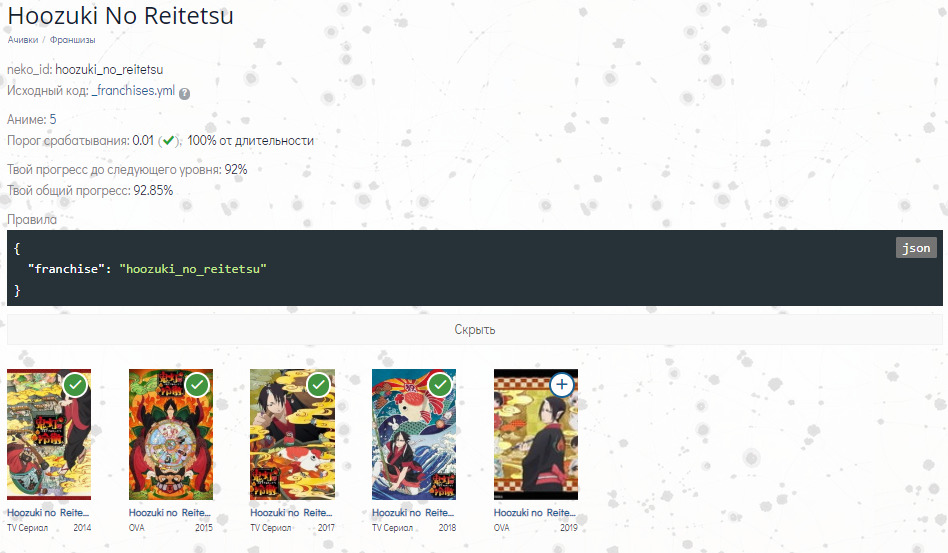Open the 2018 TV series poster thumbnail
948x553 pixels.
pos(414,435)
